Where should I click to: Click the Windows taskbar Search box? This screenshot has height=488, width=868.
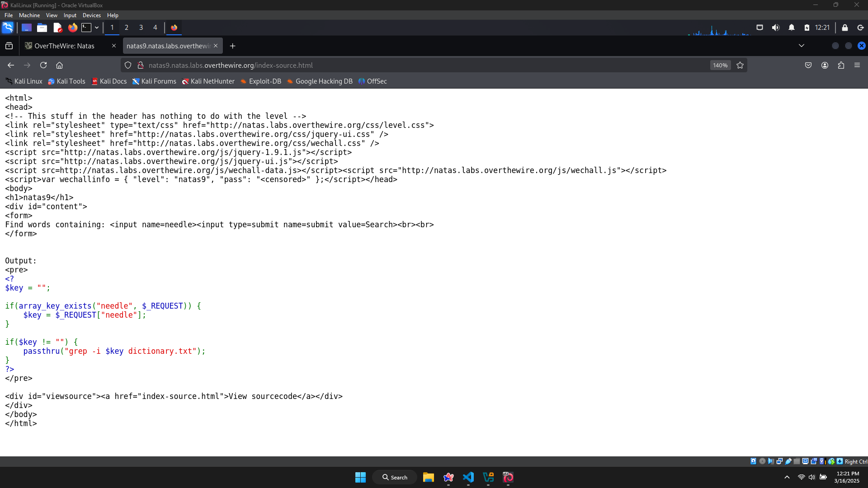click(x=395, y=477)
